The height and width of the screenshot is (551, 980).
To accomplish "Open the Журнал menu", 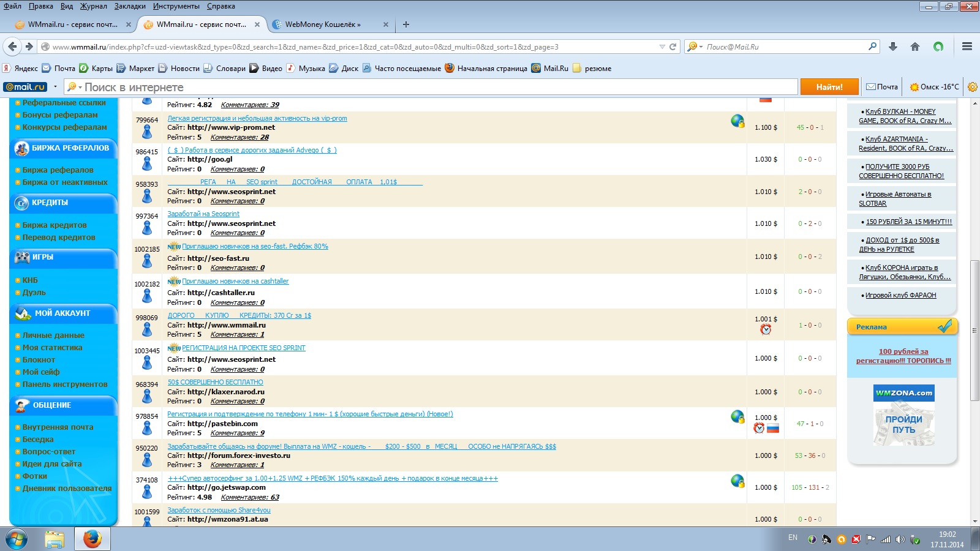I will [94, 6].
